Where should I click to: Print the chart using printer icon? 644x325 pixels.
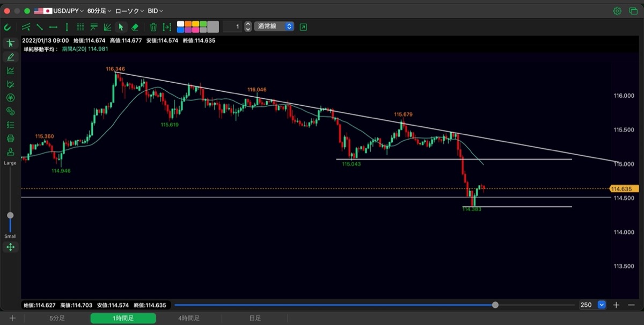click(10, 138)
